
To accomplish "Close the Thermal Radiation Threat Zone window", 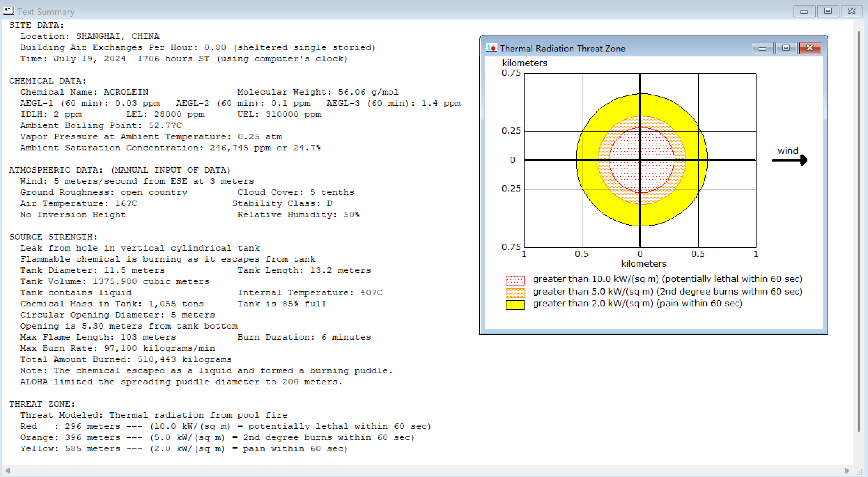I will tap(810, 48).
